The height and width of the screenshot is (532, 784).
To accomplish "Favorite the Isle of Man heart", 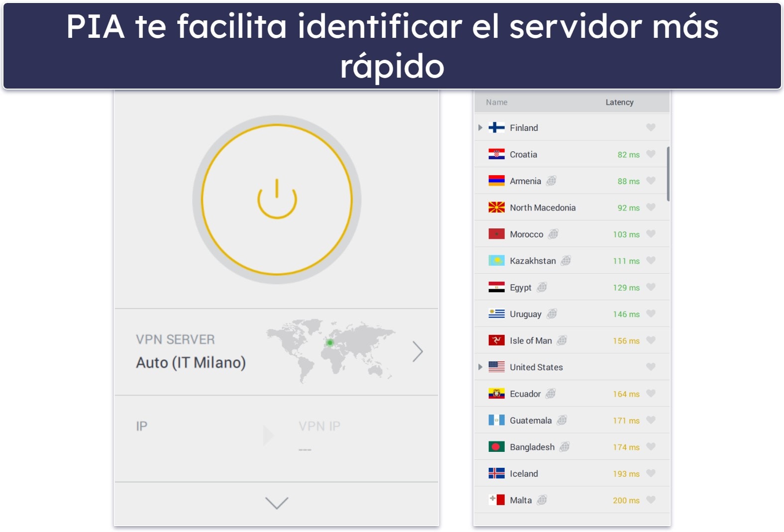I will pyautogui.click(x=651, y=340).
